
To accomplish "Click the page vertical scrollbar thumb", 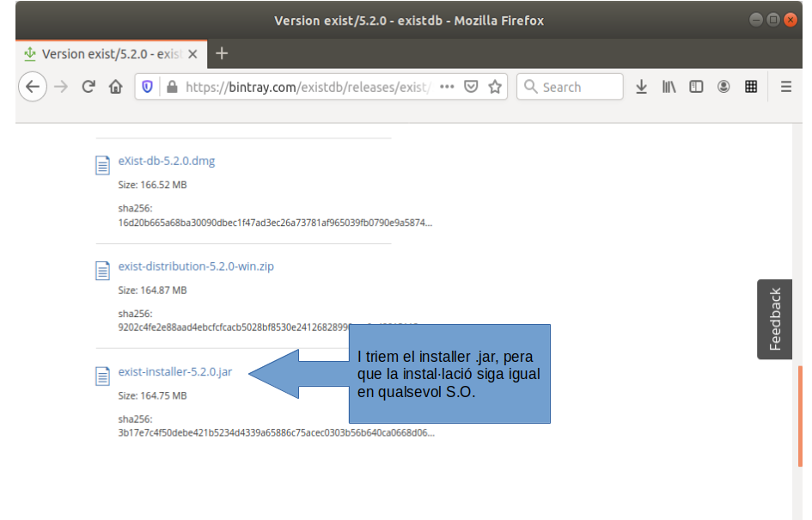I will pyautogui.click(x=800, y=416).
